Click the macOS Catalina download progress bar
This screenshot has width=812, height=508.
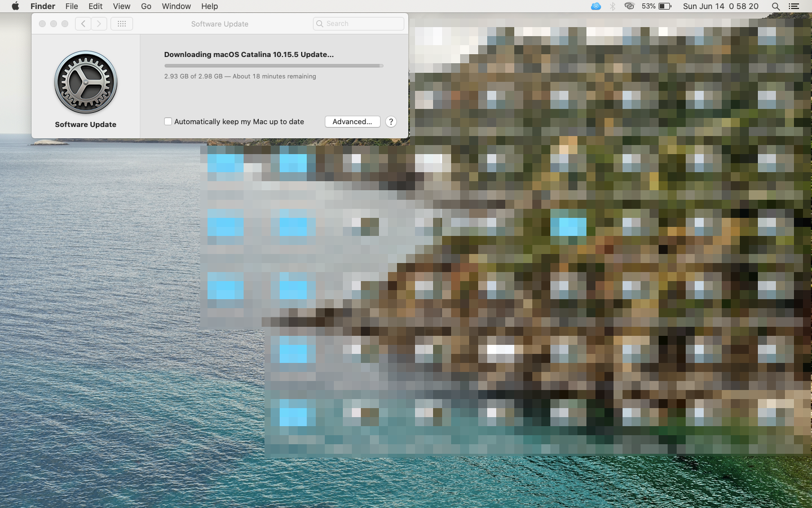pyautogui.click(x=273, y=65)
